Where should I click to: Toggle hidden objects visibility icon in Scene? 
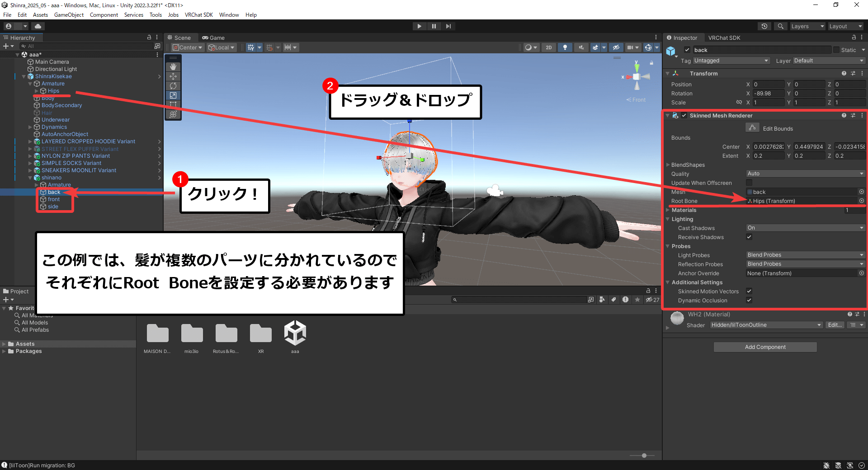click(616, 47)
